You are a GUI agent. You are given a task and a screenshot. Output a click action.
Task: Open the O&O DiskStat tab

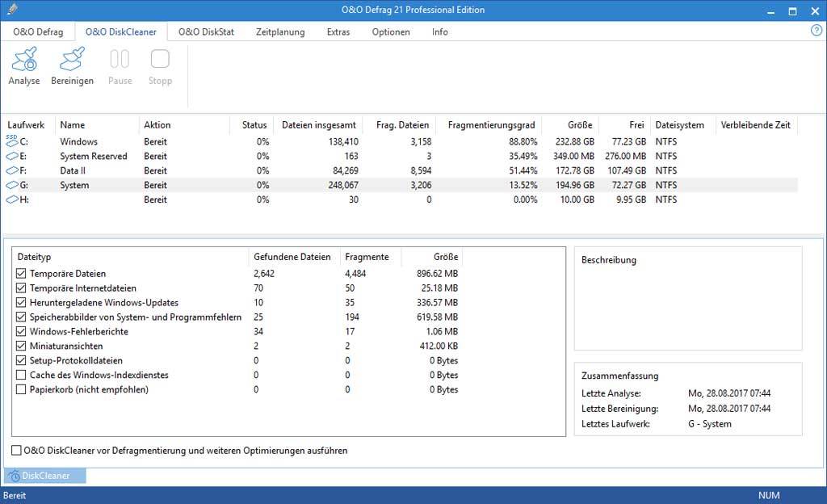206,31
